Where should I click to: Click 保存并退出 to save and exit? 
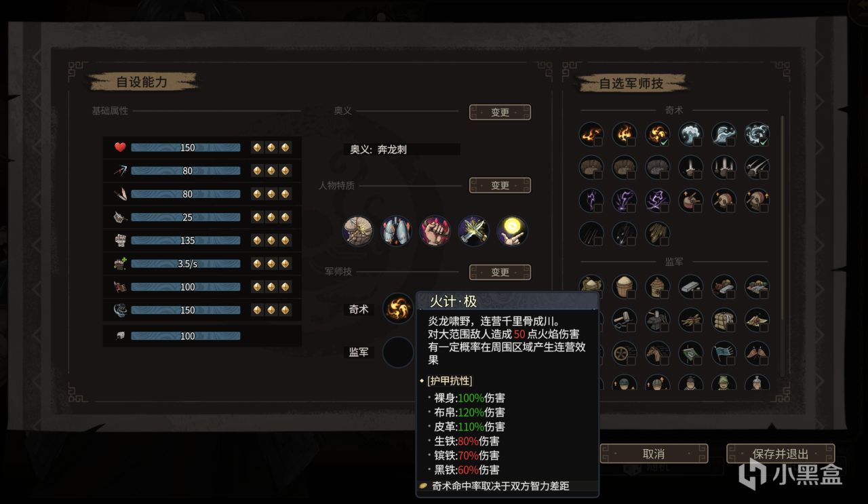[781, 454]
